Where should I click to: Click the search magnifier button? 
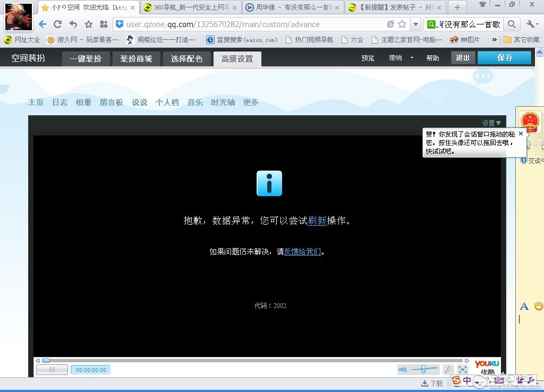[512, 24]
